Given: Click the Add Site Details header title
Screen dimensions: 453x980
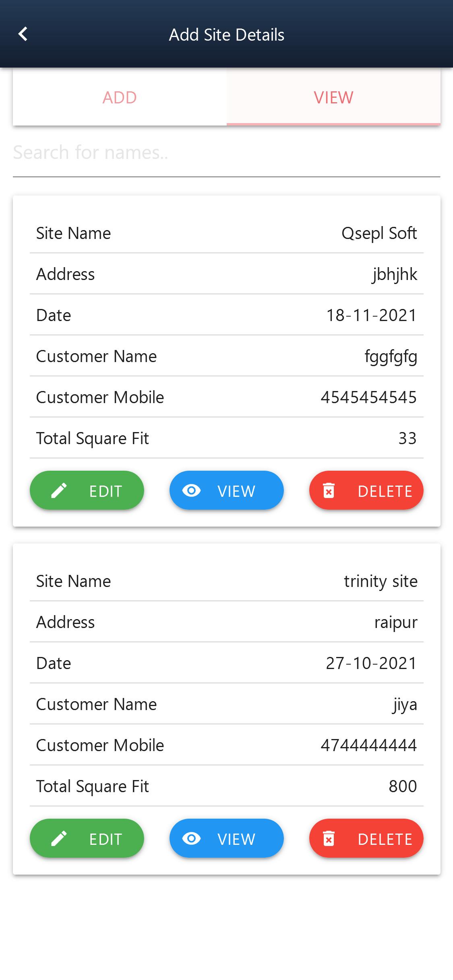Looking at the screenshot, I should click(227, 35).
